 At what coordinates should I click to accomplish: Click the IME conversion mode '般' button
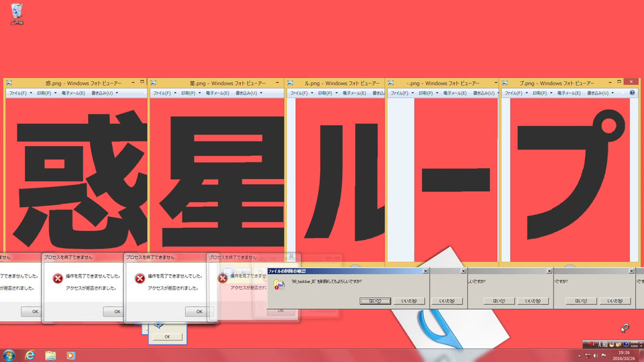point(605,344)
